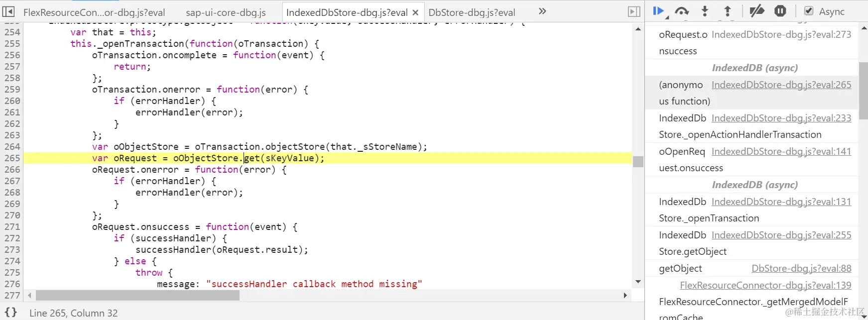Screen dimensions: 868x320
Task: Toggle the Async checkbox
Action: tap(809, 11)
